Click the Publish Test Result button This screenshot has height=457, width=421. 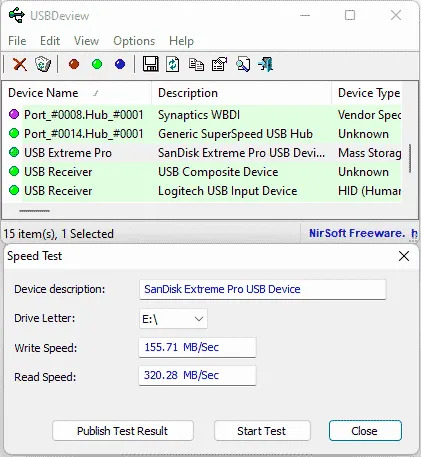(123, 431)
